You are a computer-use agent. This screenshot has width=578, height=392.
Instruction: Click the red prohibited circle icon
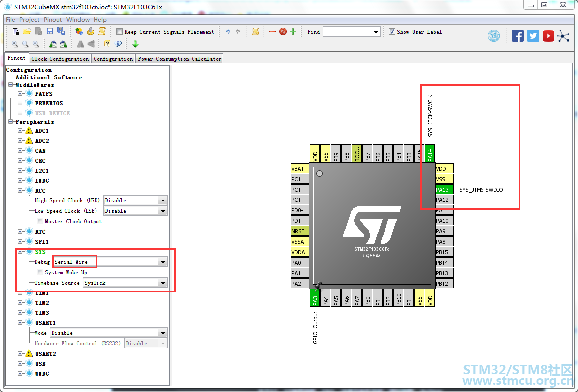[x=283, y=32]
